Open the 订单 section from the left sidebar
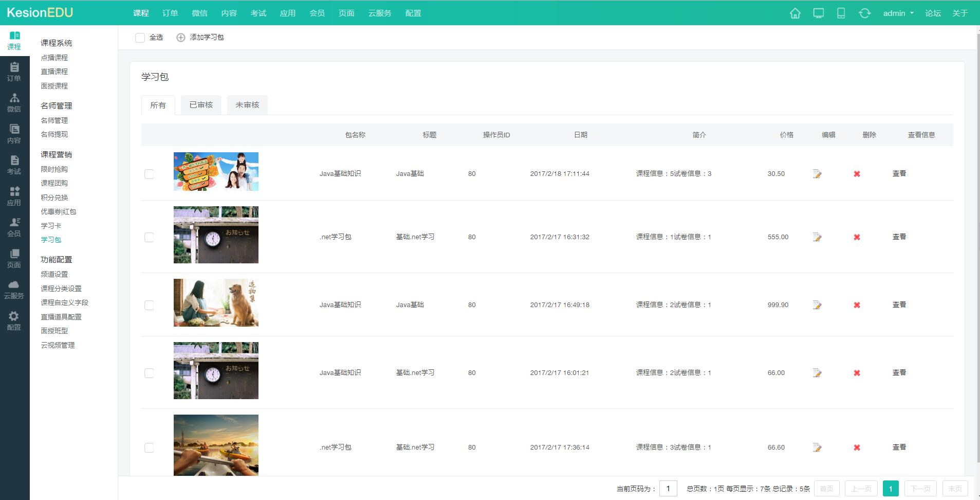The height and width of the screenshot is (500, 980). pyautogui.click(x=14, y=72)
